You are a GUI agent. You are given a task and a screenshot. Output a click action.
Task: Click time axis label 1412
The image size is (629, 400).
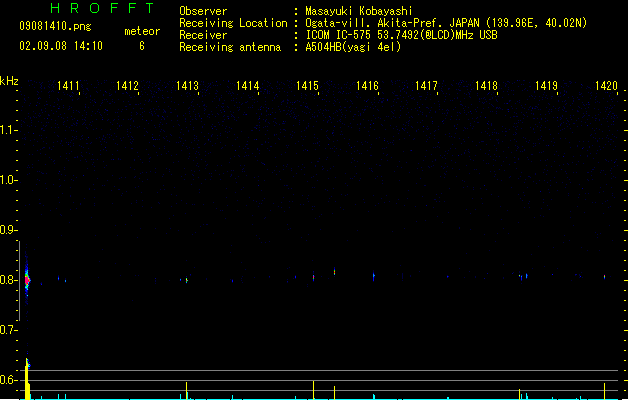click(x=127, y=86)
